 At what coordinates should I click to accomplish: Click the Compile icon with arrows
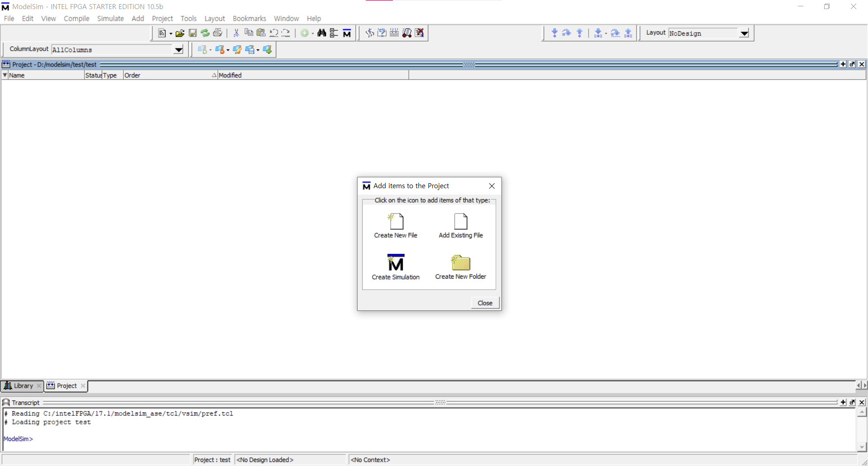click(x=370, y=33)
